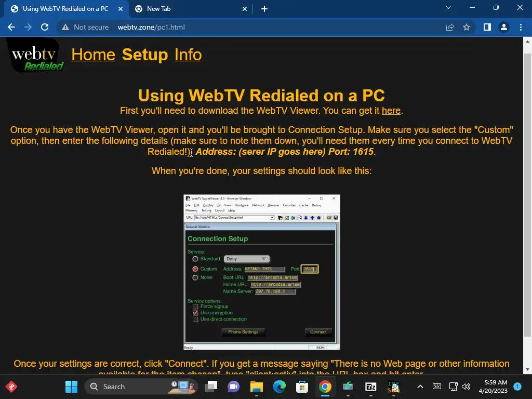Open Microsoft Store from the taskbar
Screen dimensions: 532x399
(302, 387)
